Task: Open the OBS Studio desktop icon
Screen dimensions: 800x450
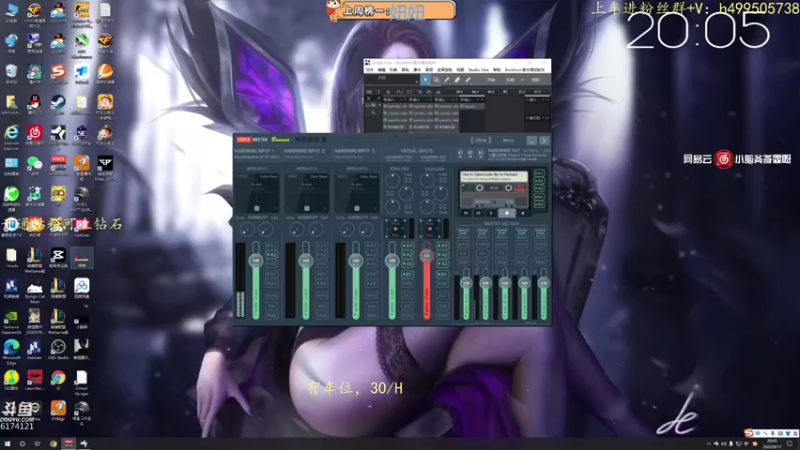Action: 58,349
